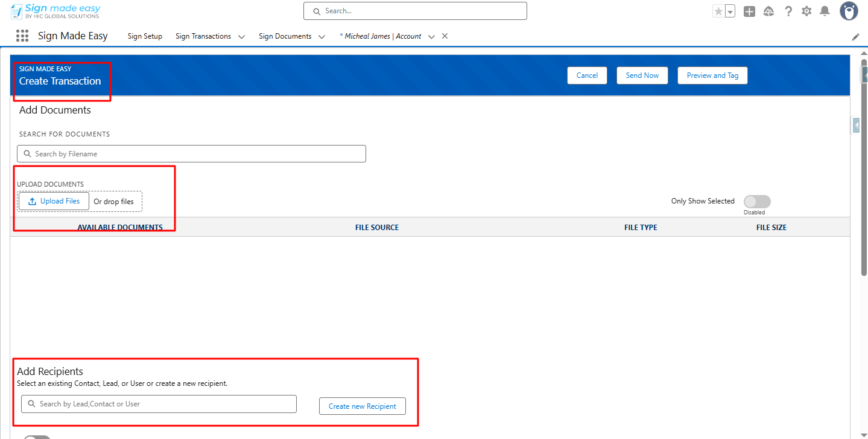
Task: View notifications bell icon
Action: point(825,11)
